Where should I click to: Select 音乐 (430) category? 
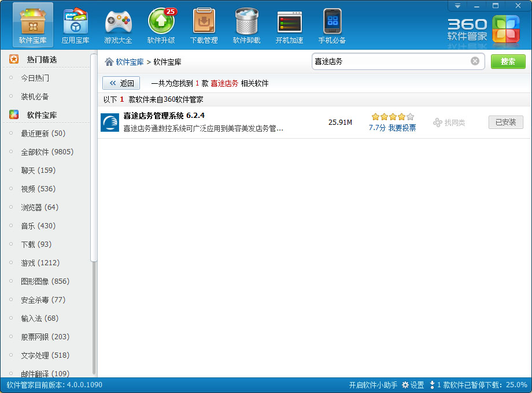[x=38, y=226]
